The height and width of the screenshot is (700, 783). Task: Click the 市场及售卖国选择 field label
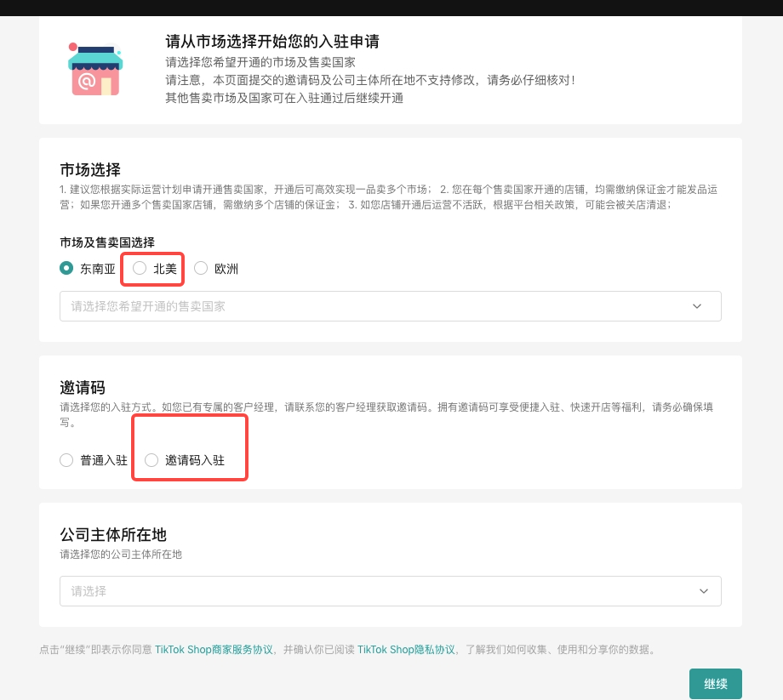tap(107, 242)
